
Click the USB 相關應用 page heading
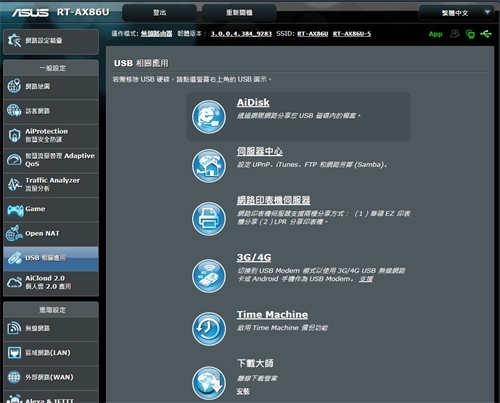[141, 63]
